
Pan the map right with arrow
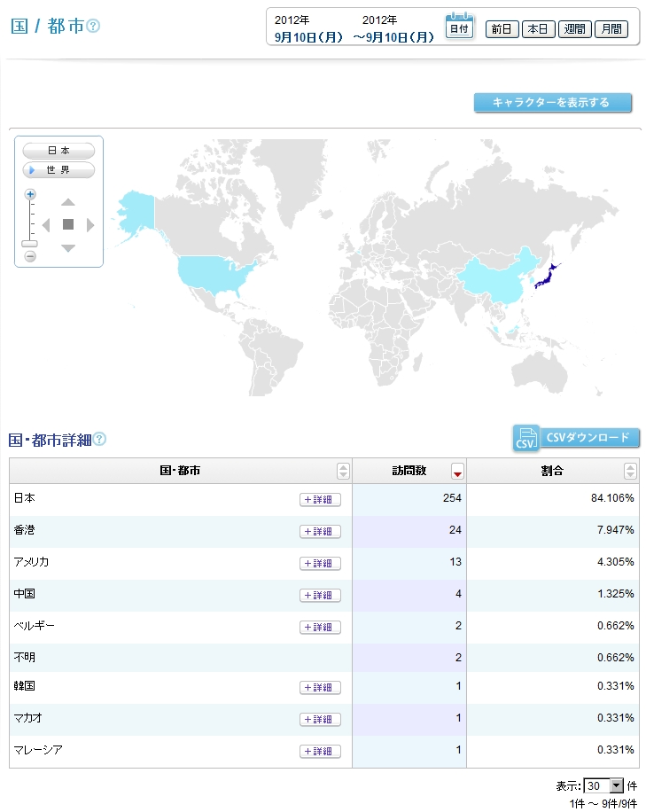(90, 225)
